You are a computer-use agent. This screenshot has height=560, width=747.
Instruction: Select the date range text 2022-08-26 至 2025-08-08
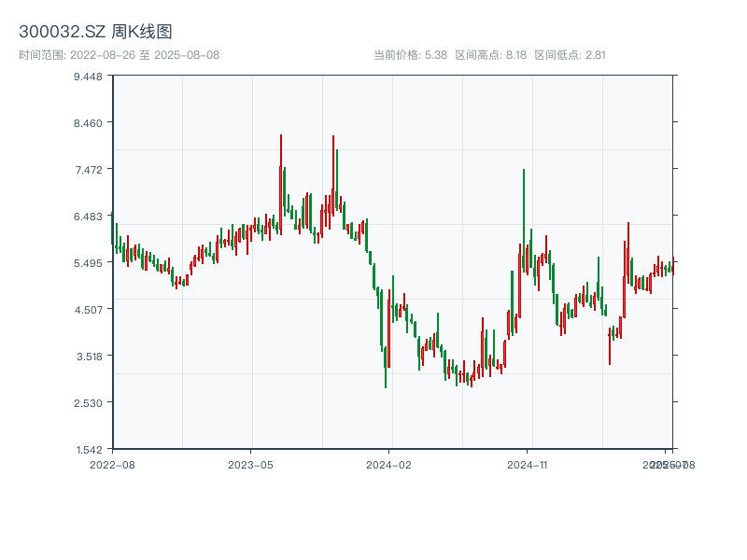coord(145,55)
